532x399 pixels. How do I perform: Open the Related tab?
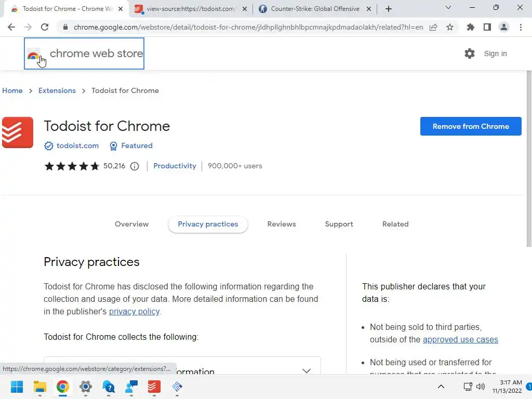point(395,224)
